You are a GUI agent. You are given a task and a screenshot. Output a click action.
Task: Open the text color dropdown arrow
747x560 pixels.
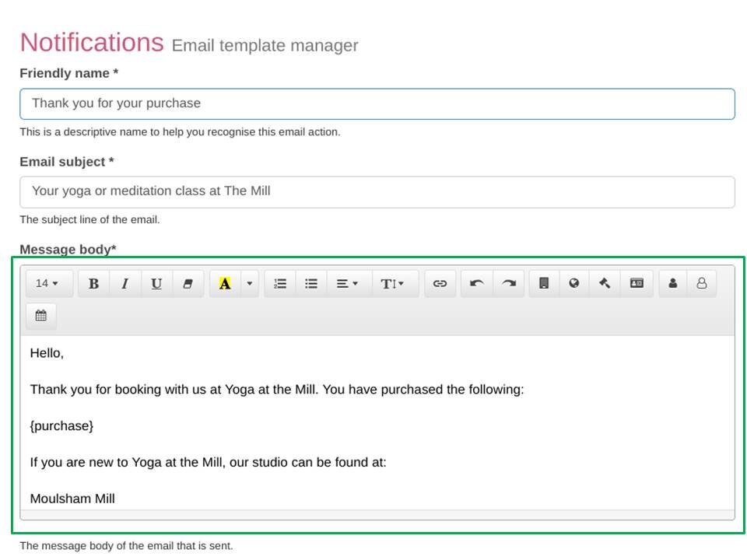tap(249, 283)
